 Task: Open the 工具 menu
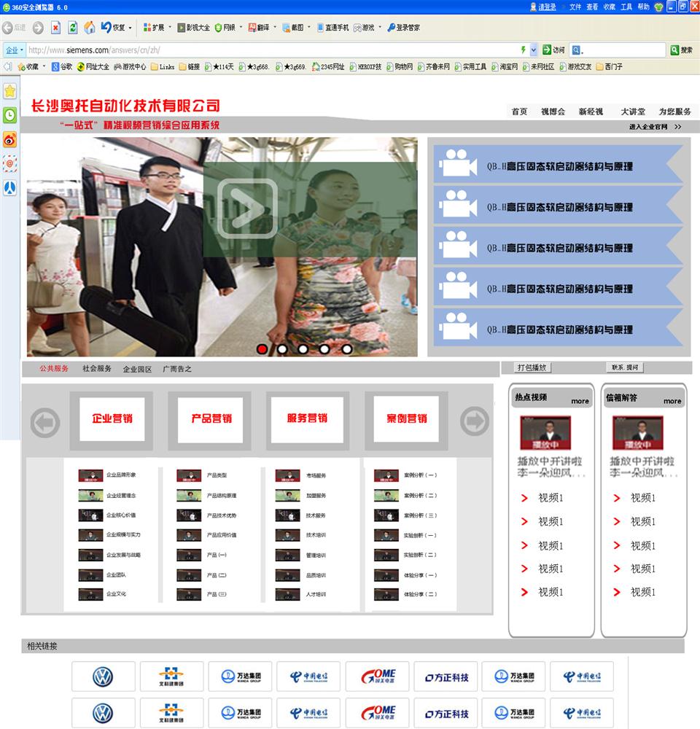pos(626,7)
